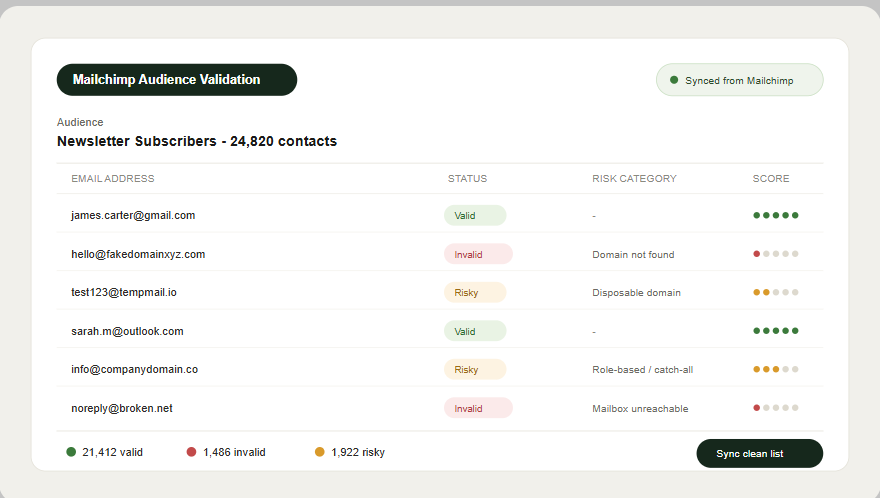The width and height of the screenshot is (880, 498).
Task: Select email test123@tempmail.io
Action: (124, 293)
